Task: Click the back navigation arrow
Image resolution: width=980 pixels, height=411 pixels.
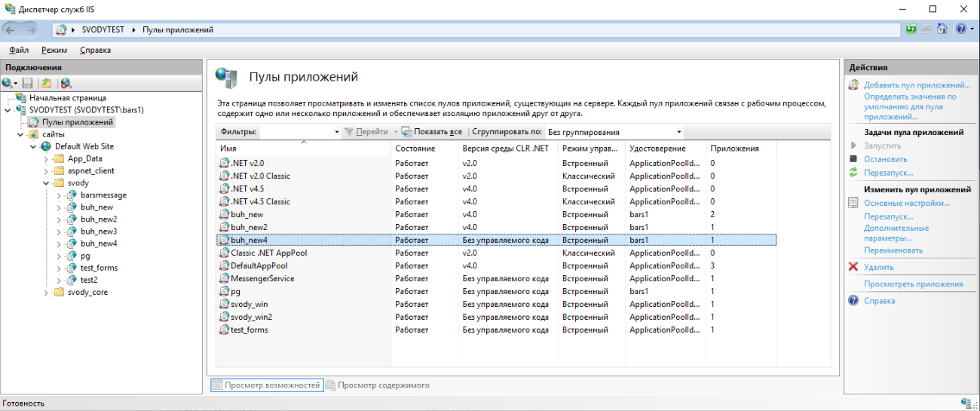Action: click(x=11, y=29)
